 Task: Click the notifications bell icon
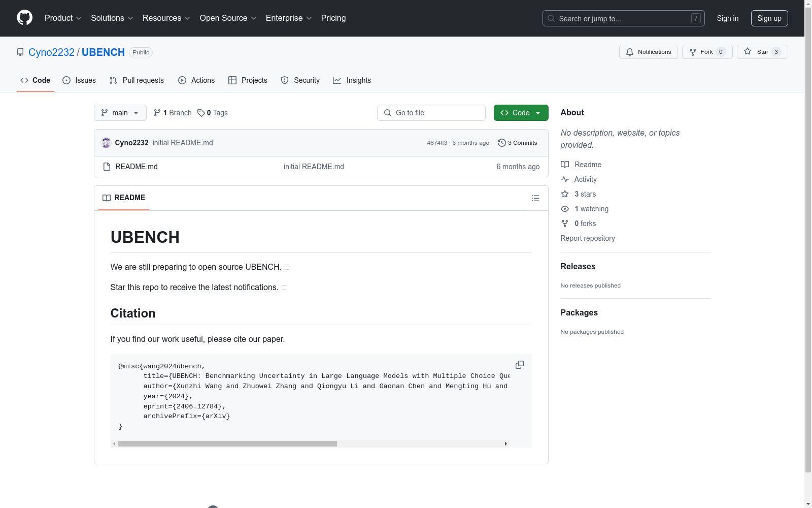[630, 52]
